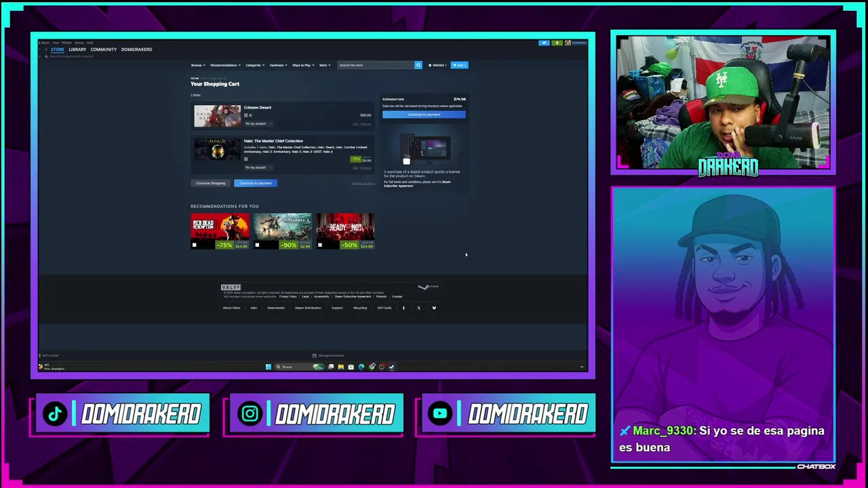Click the Steam logo in footer

click(428, 287)
